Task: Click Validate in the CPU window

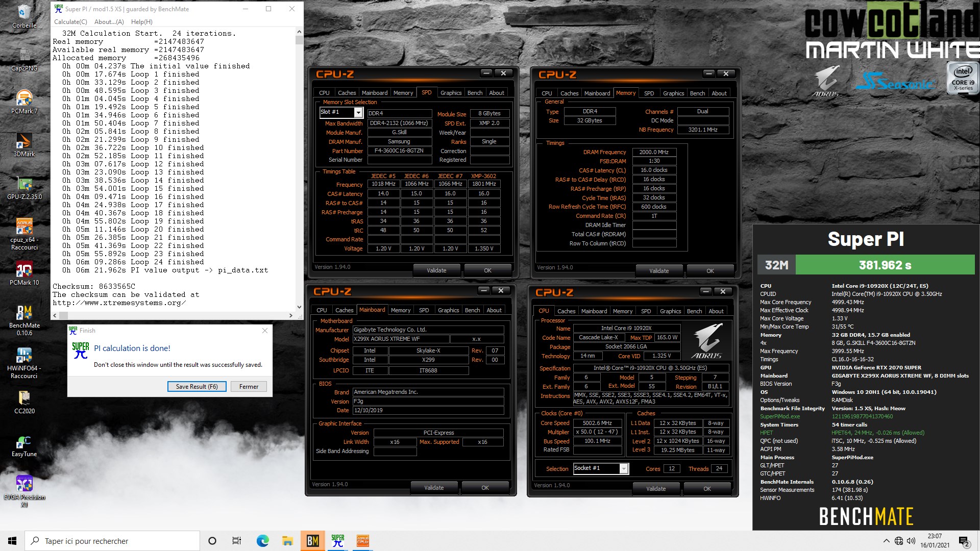Action: [656, 489]
